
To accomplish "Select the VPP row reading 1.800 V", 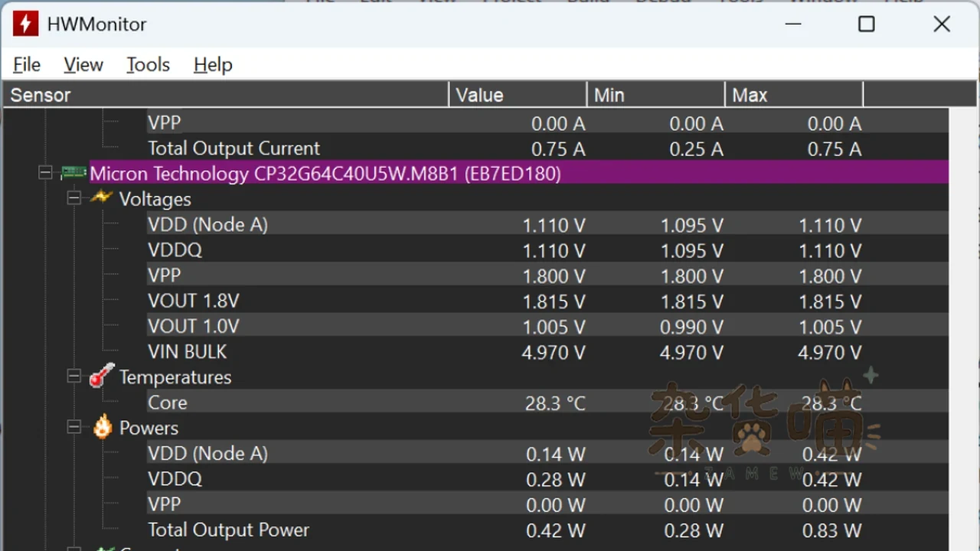I will coord(547,275).
